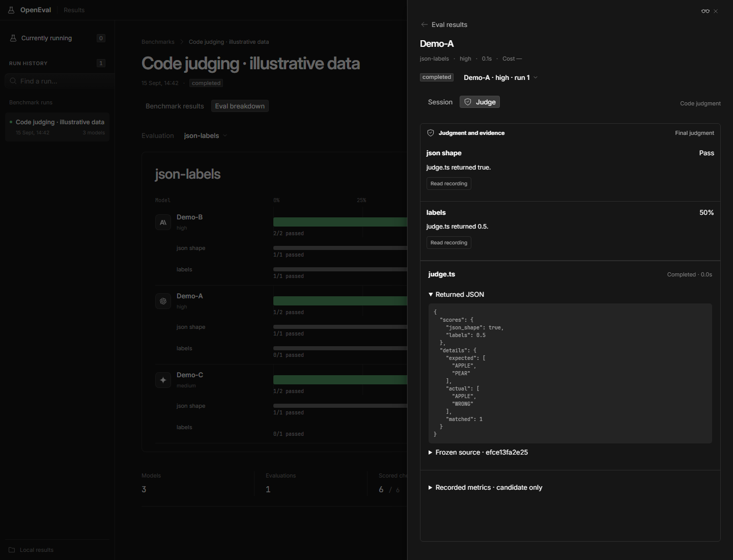Image resolution: width=733 pixels, height=560 pixels.
Task: Click the Currently running flask icon
Action: [13, 38]
